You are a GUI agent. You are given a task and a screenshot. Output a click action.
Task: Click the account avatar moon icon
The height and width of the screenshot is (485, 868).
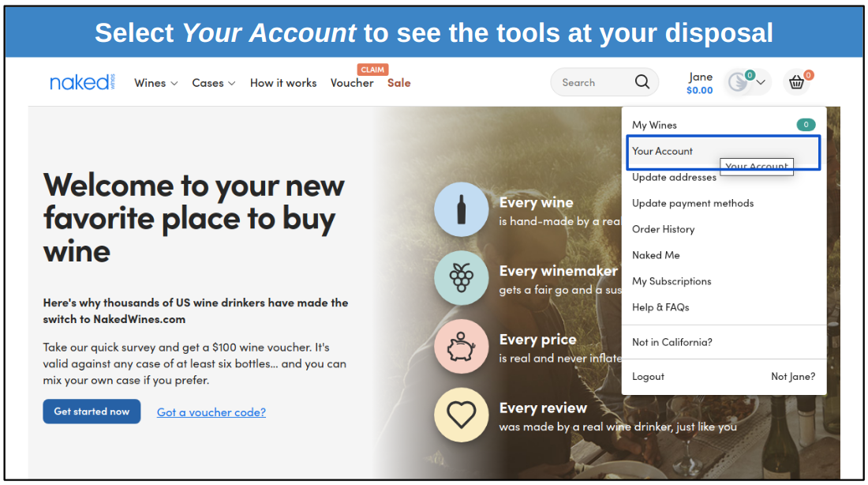(738, 83)
